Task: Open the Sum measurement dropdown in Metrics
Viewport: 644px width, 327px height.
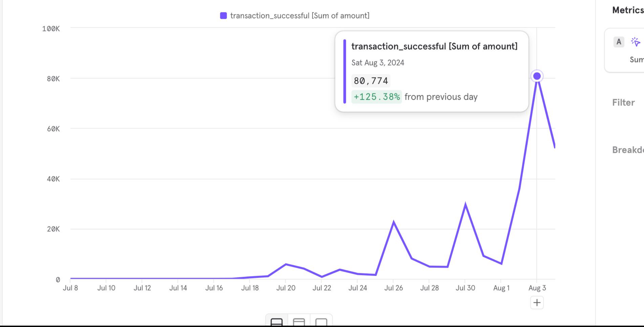Action: 637,60
